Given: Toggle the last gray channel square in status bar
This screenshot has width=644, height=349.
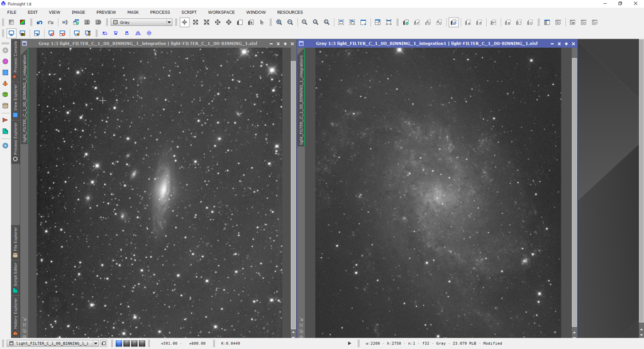Looking at the screenshot, I should (x=142, y=343).
